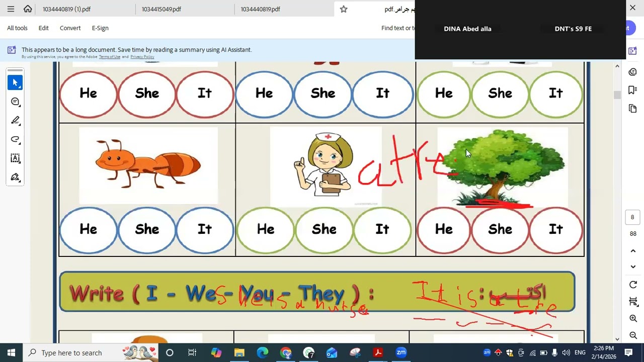Image resolution: width=644 pixels, height=362 pixels.
Task: Open Outlook from the taskbar
Action: click(x=332, y=352)
